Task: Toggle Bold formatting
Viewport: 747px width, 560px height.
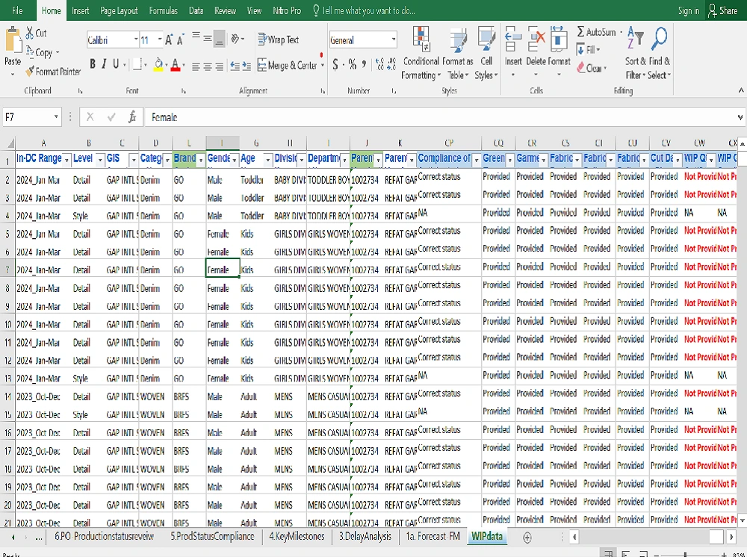Action: 93,64
